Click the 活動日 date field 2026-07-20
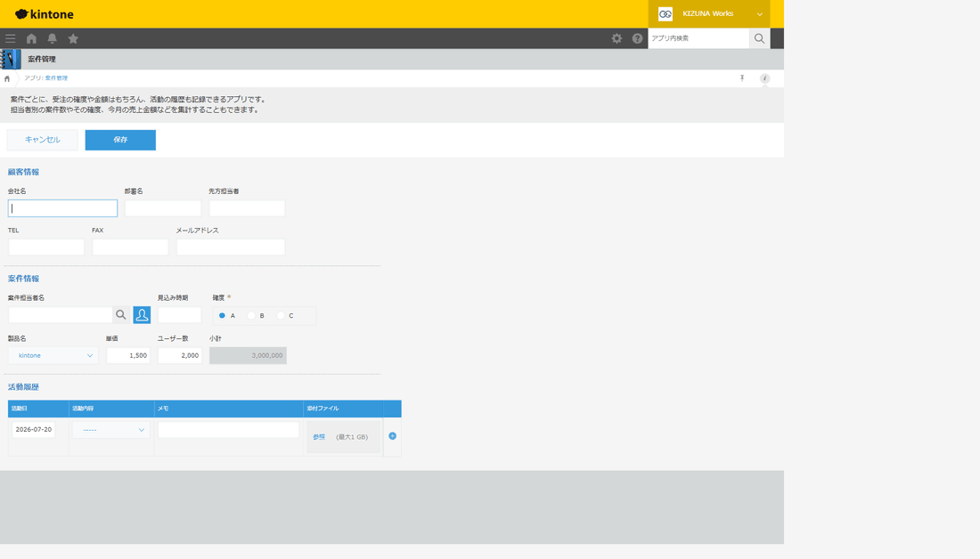The image size is (980, 559). pyautogui.click(x=33, y=430)
